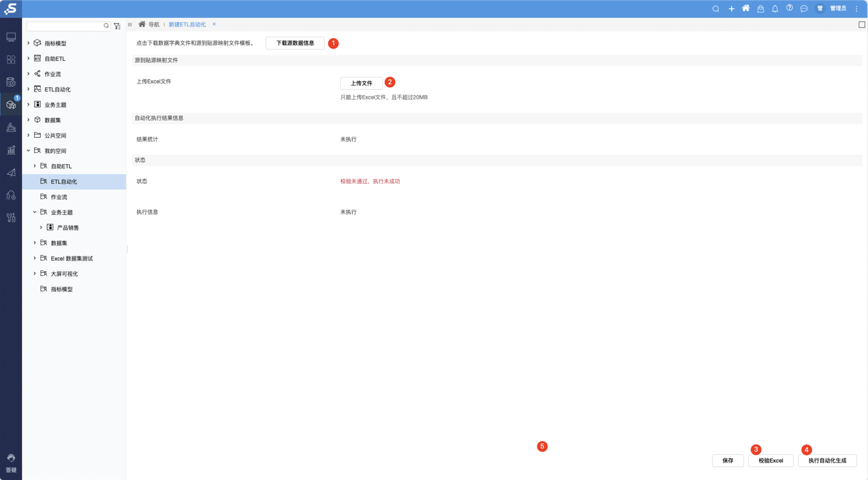This screenshot has width=868, height=480.
Task: Click into the resource tree search field
Action: 65,26
